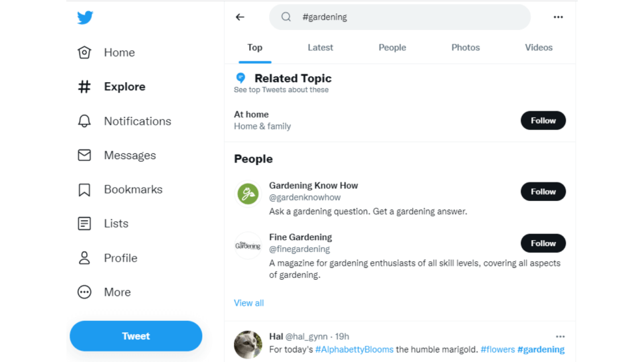This screenshot has width=644, height=362.
Task: Go back using the left arrow
Action: [x=240, y=17]
